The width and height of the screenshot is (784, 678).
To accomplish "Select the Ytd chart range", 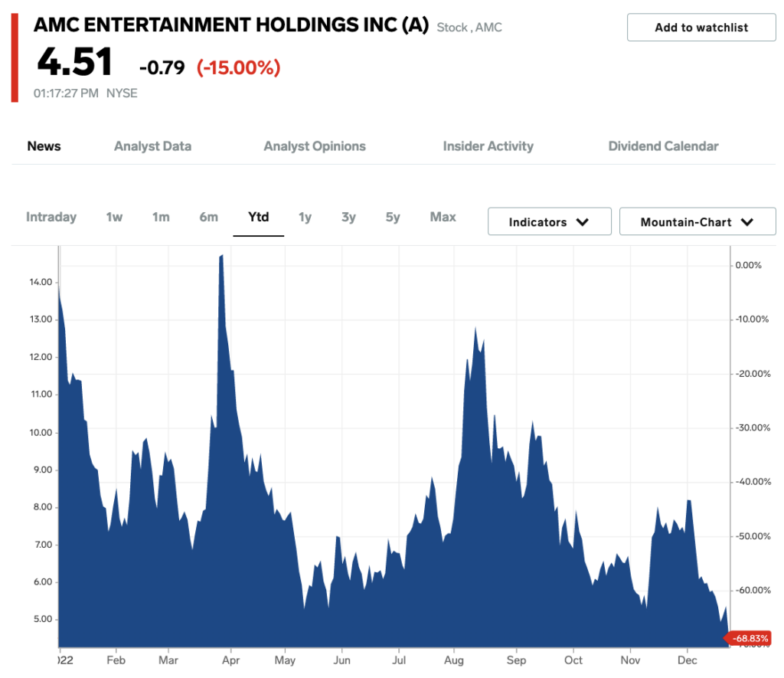I will point(259,217).
